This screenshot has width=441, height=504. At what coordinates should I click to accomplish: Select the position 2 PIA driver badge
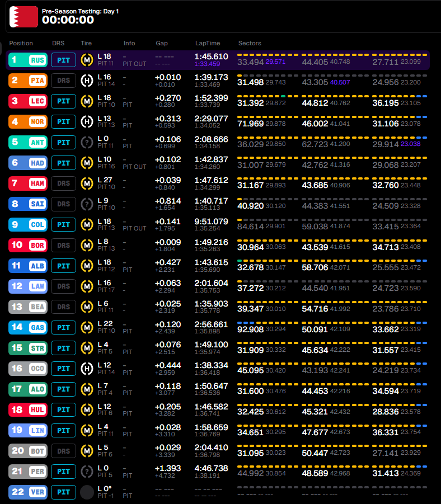28,81
